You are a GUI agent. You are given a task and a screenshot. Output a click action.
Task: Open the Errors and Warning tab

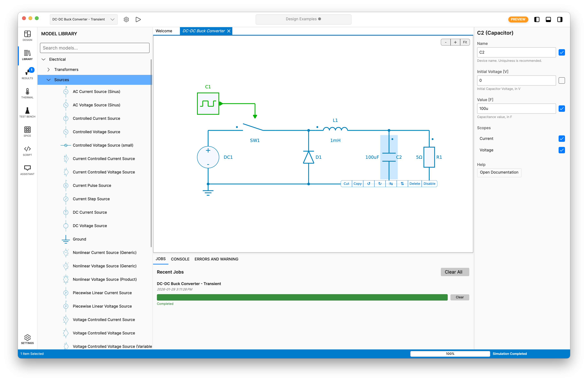click(x=216, y=259)
